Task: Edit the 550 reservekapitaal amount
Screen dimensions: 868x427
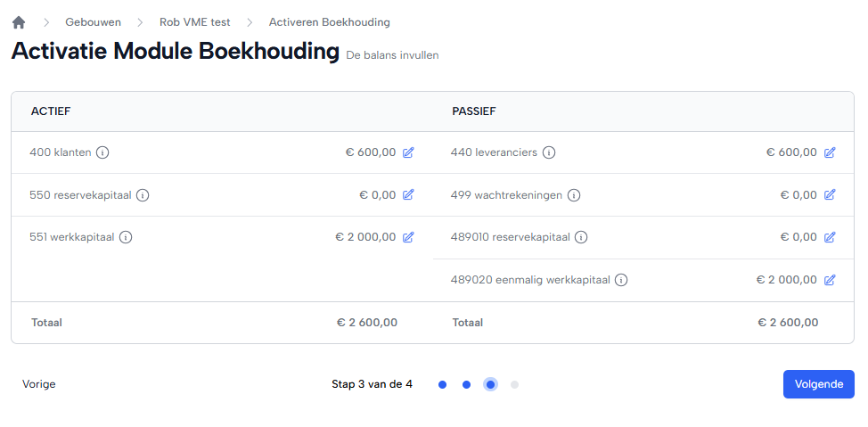Action: click(x=408, y=195)
